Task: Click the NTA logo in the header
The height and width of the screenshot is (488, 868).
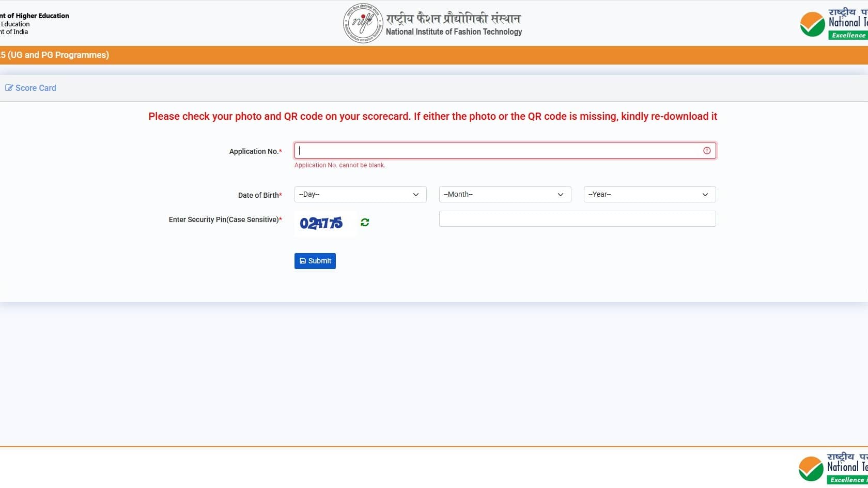Action: click(833, 24)
